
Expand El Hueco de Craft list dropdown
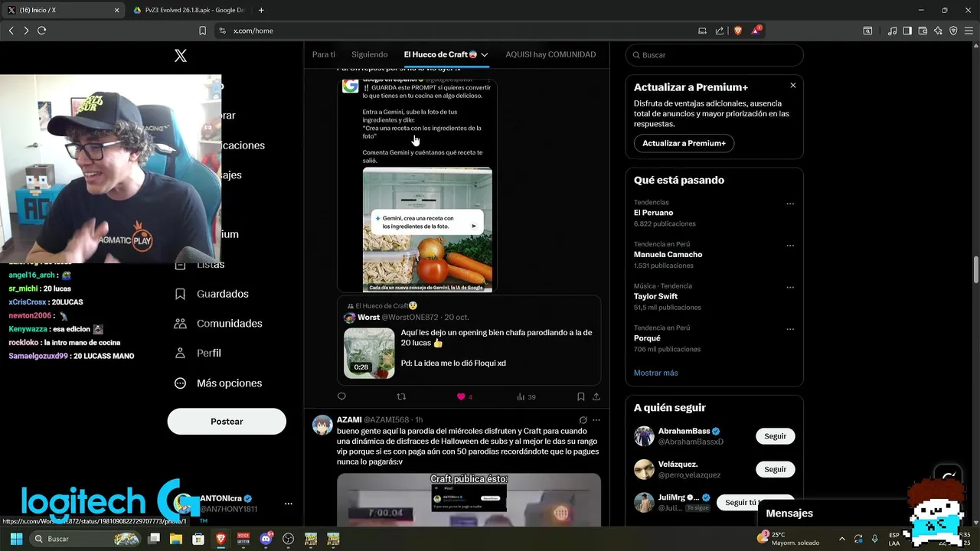coord(484,55)
